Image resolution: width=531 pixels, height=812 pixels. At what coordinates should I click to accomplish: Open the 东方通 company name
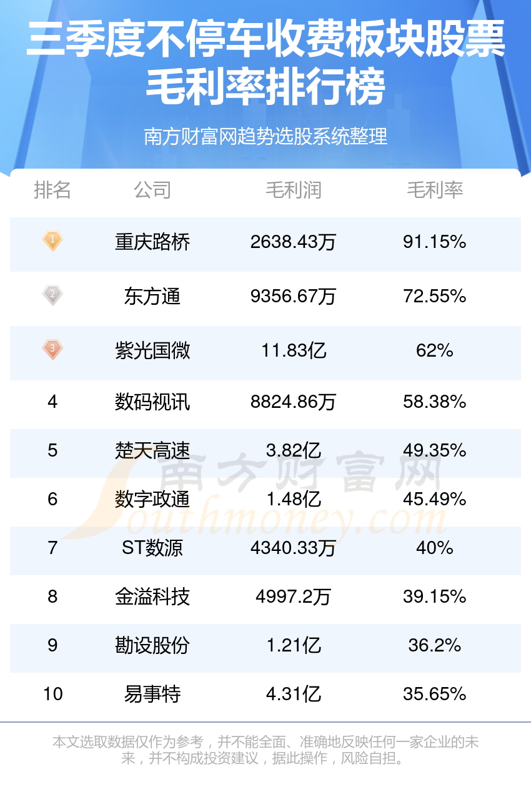point(152,295)
